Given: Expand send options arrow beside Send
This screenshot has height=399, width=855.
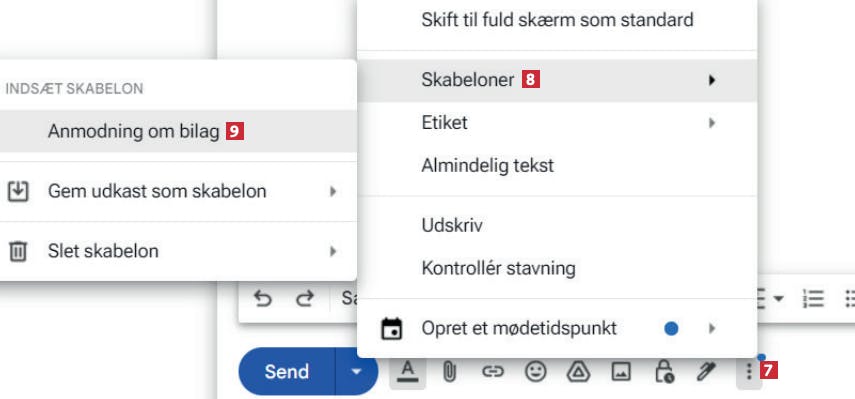Looking at the screenshot, I should tap(357, 372).
